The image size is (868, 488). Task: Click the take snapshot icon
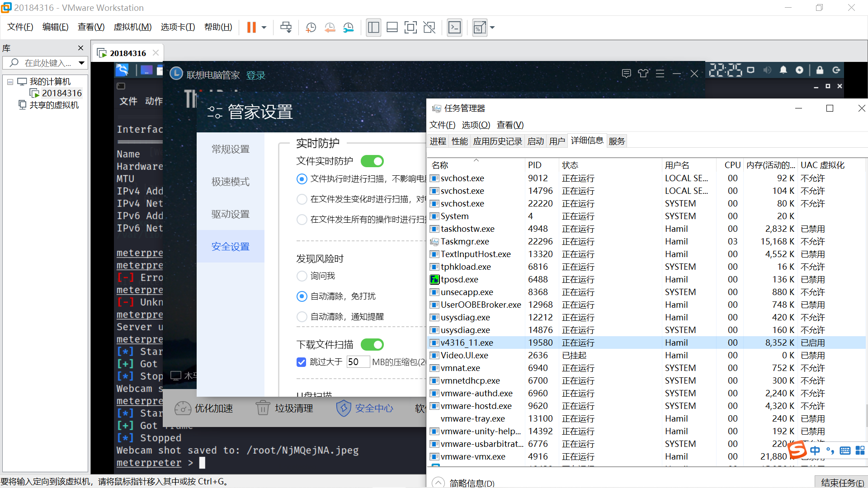[311, 28]
